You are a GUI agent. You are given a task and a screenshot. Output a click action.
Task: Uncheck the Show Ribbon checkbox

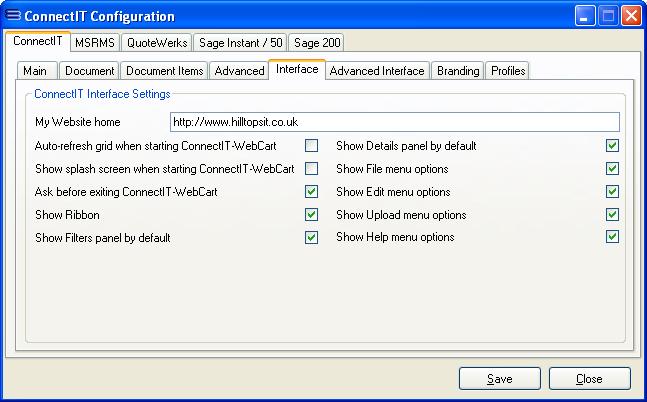click(312, 215)
